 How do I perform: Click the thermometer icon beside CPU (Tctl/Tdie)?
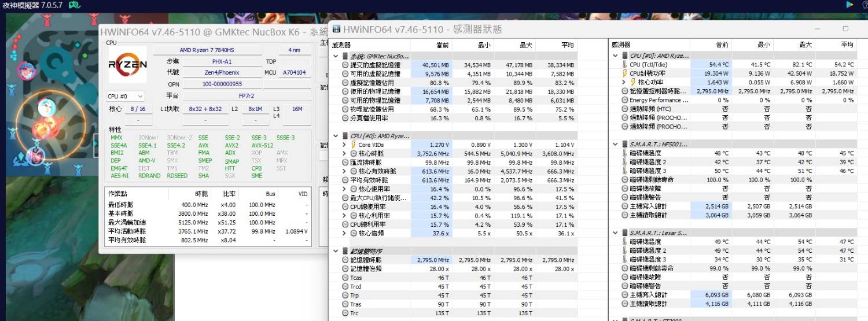[x=624, y=65]
